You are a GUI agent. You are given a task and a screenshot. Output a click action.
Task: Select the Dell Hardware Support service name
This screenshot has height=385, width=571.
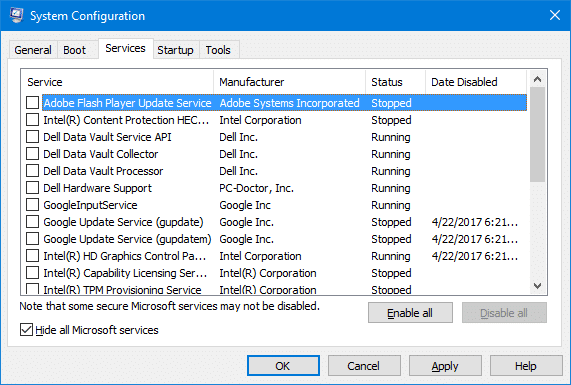coord(97,188)
